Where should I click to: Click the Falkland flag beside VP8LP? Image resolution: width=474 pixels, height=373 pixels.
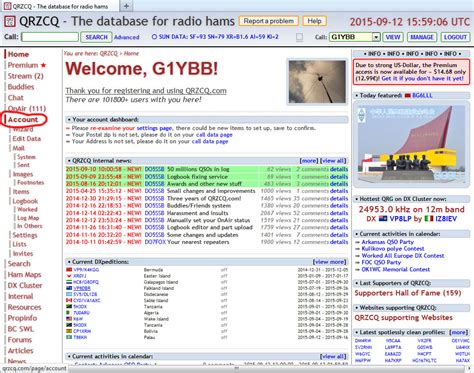click(x=383, y=219)
